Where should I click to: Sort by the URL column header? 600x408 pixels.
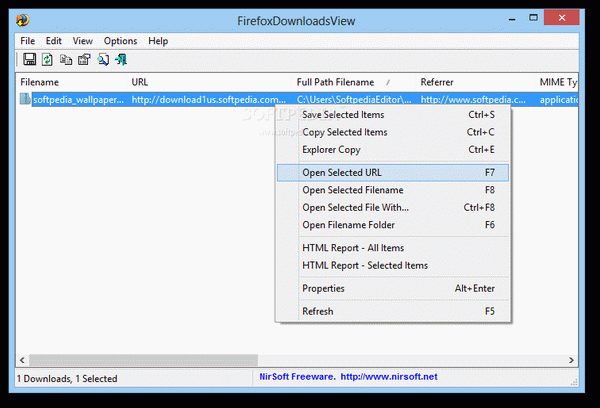[x=209, y=82]
